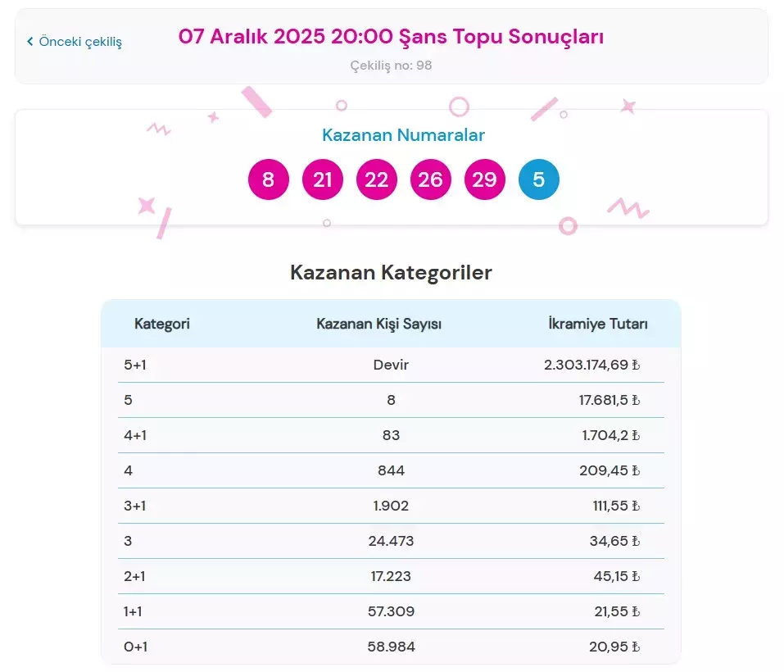
Task: Select the pink ball showing 29
Action: (x=484, y=179)
